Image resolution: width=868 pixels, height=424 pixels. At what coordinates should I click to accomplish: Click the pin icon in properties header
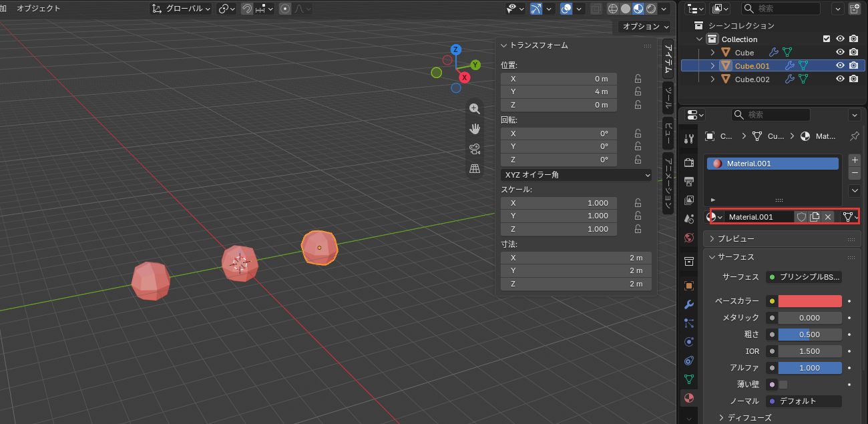tap(855, 136)
